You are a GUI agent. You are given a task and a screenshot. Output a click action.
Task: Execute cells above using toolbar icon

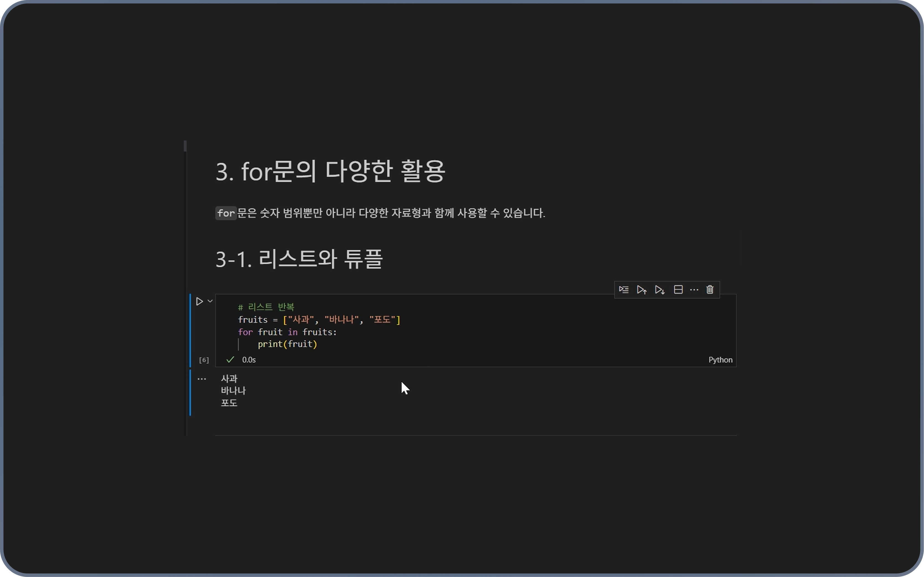pyautogui.click(x=641, y=290)
